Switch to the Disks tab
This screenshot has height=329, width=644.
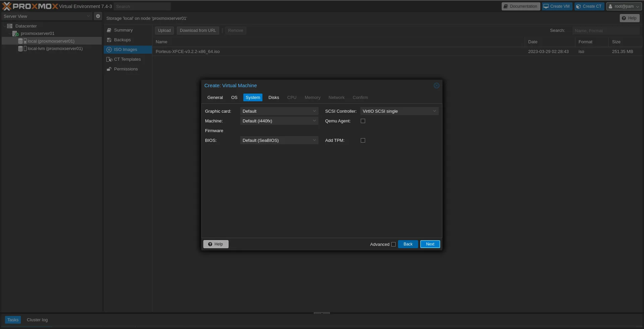click(274, 98)
